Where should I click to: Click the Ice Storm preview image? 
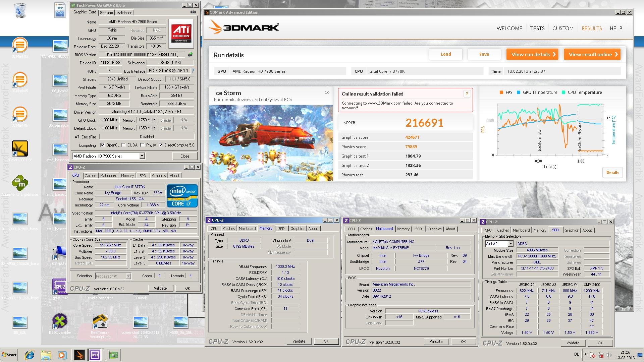[x=271, y=143]
